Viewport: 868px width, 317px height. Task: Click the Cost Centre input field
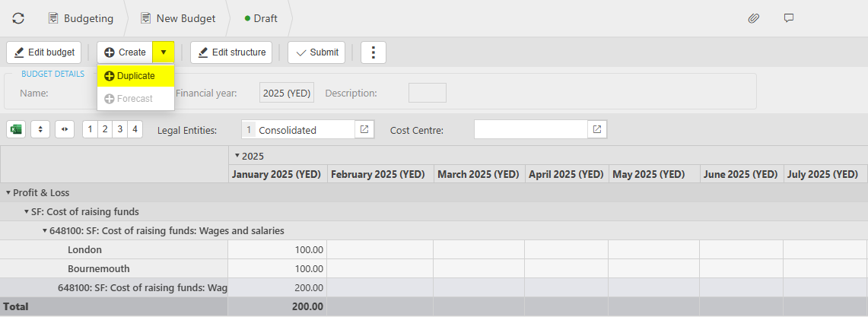pyautogui.click(x=530, y=130)
